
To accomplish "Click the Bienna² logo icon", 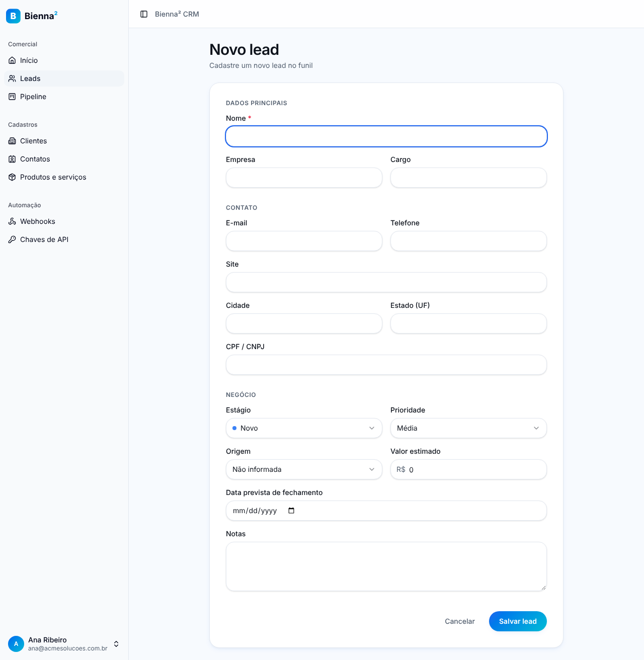I will tap(13, 16).
